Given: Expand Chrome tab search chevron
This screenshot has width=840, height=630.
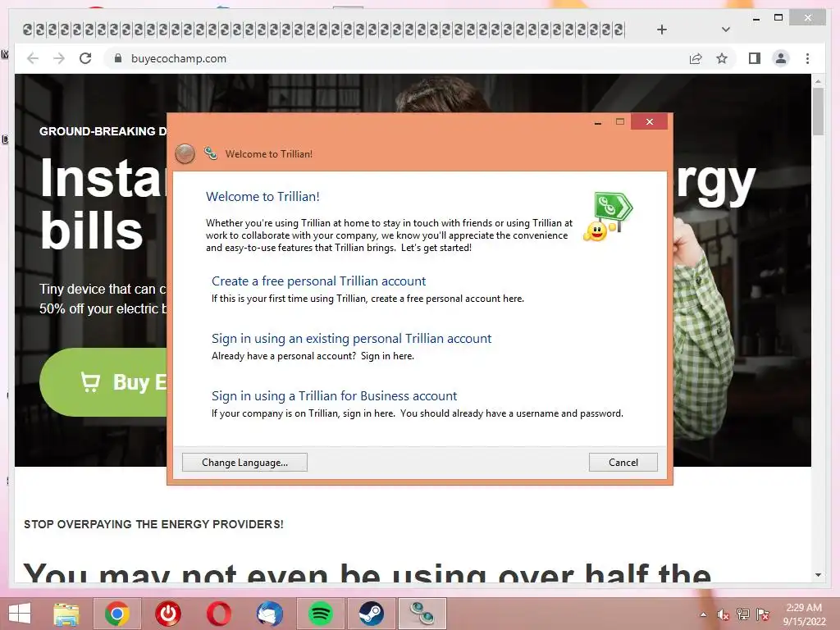Looking at the screenshot, I should (725, 30).
